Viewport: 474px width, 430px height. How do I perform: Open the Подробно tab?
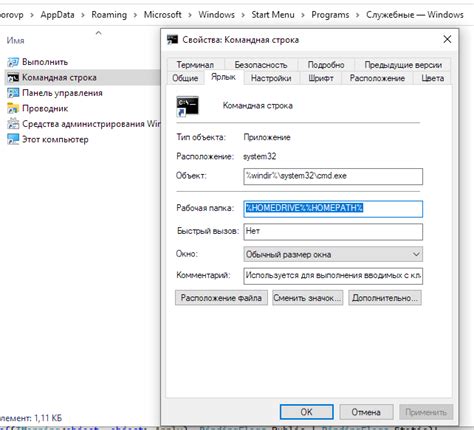tap(326, 65)
